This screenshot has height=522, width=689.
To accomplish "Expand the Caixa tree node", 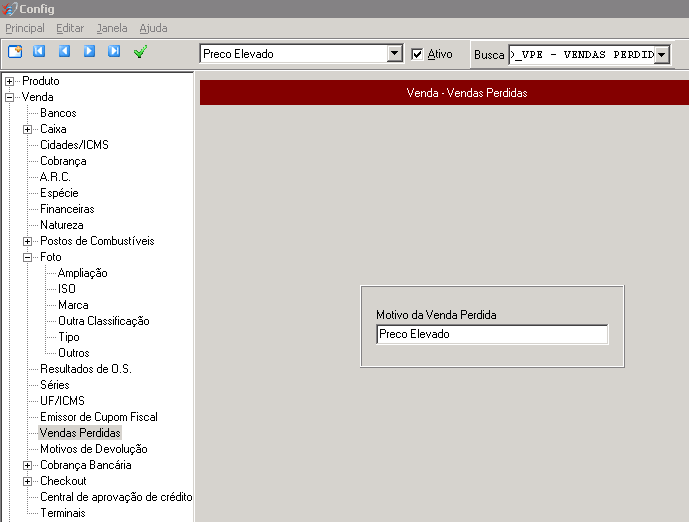I will 27,130.
